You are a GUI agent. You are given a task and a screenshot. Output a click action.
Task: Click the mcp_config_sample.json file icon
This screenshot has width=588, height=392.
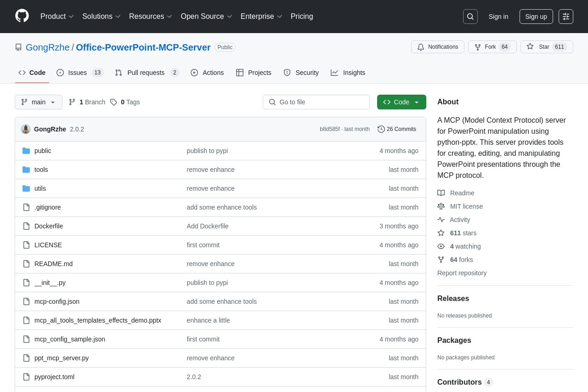26,339
